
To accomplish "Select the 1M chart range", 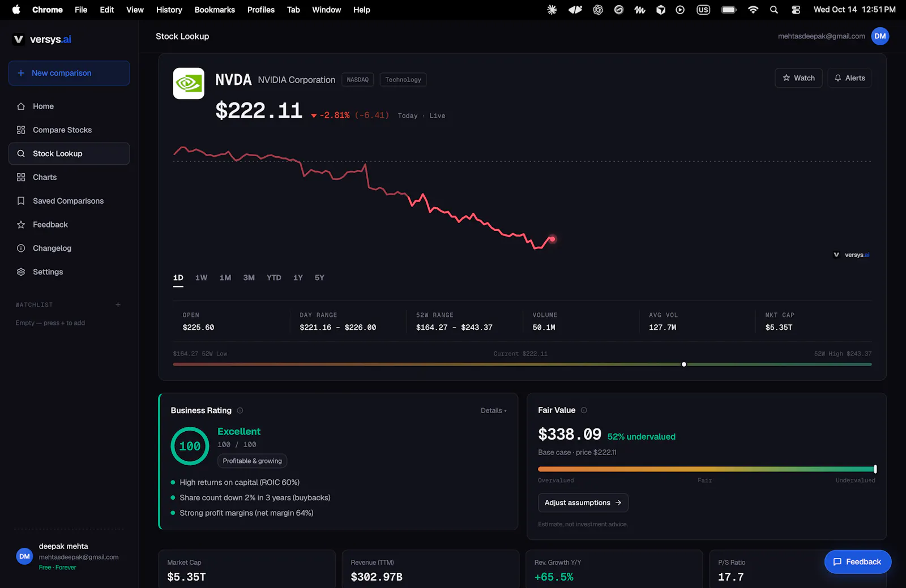I will [x=225, y=278].
